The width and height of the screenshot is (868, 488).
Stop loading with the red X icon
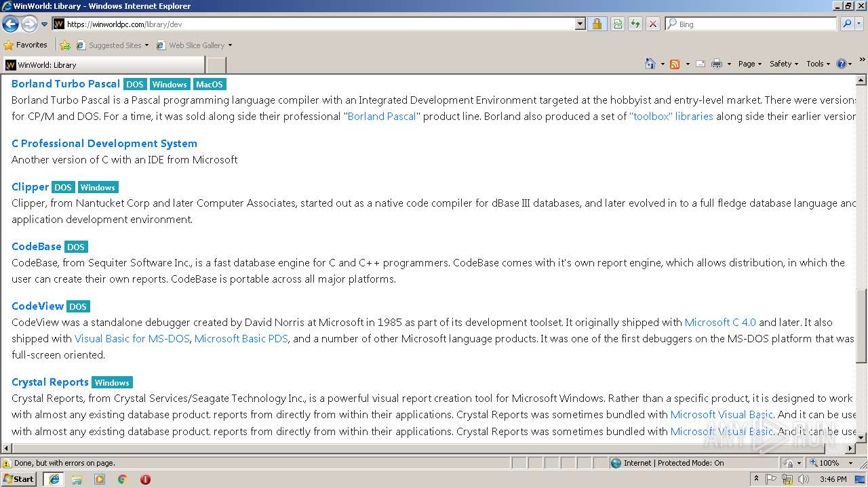point(652,24)
